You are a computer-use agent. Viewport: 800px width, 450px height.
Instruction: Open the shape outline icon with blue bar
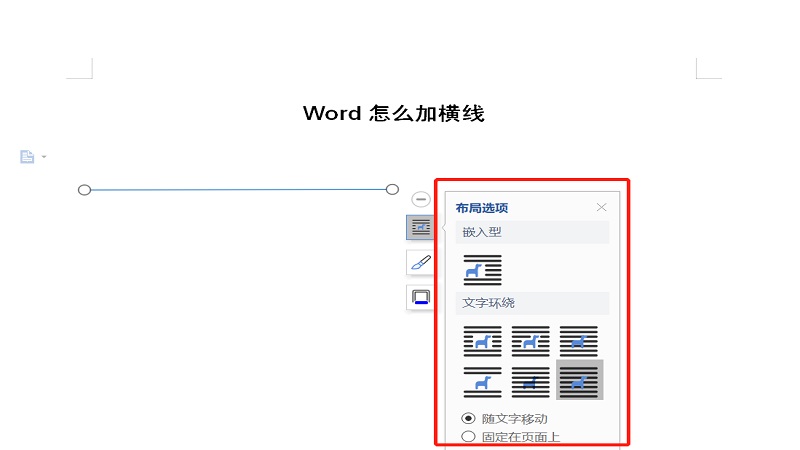[x=421, y=297]
